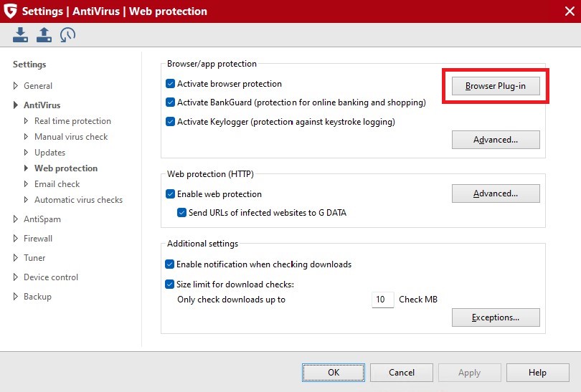Open Browser Plug-in button

496,86
